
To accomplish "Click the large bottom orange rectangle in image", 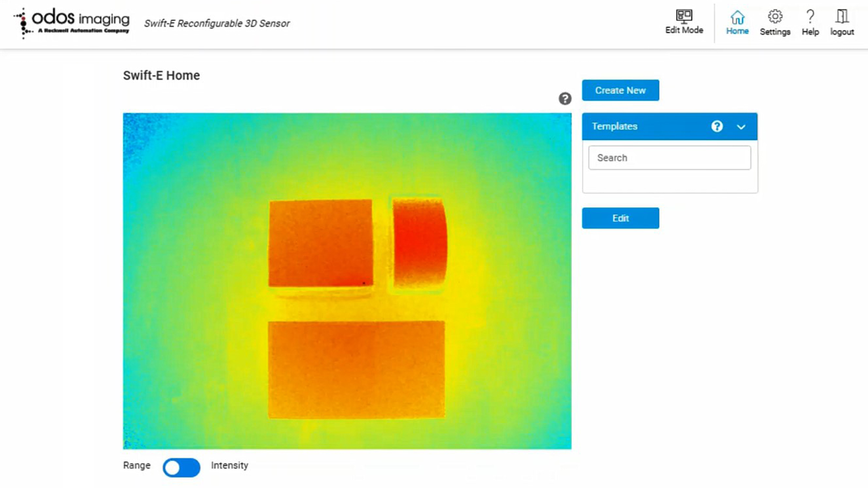I will click(356, 369).
